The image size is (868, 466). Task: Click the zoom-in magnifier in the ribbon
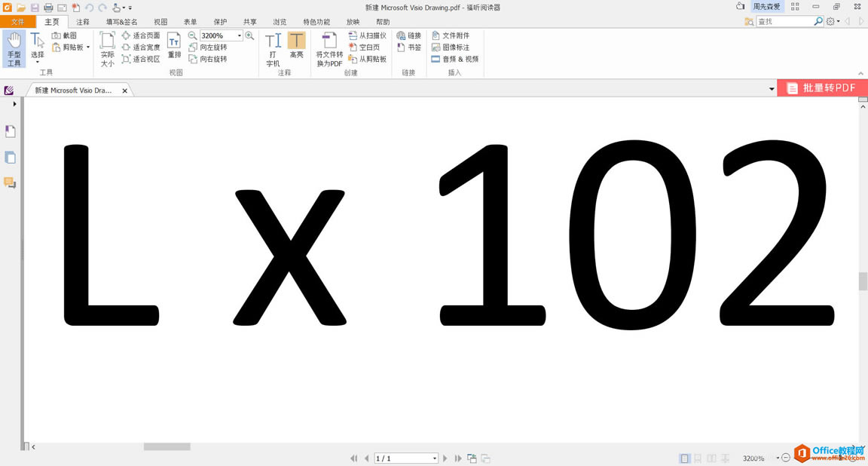249,35
